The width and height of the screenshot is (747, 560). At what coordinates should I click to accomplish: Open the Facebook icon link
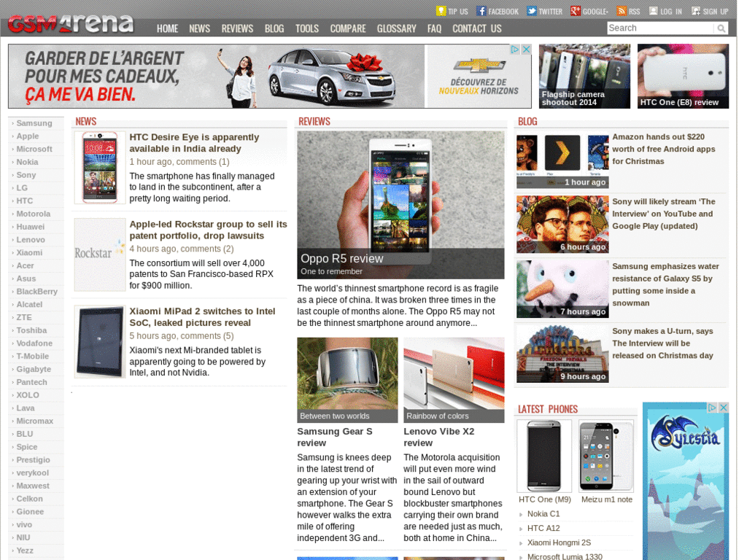(481, 11)
